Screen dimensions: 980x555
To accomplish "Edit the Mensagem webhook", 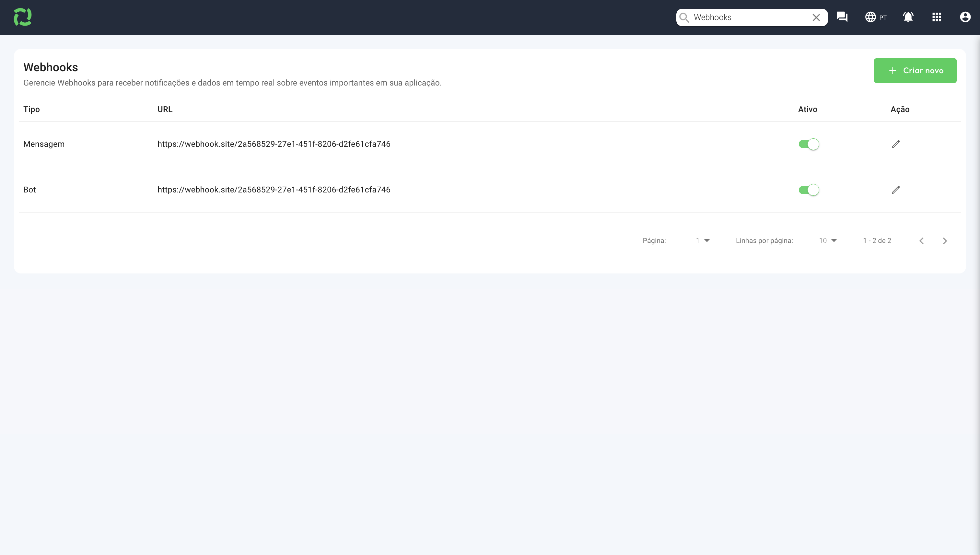I will click(896, 144).
